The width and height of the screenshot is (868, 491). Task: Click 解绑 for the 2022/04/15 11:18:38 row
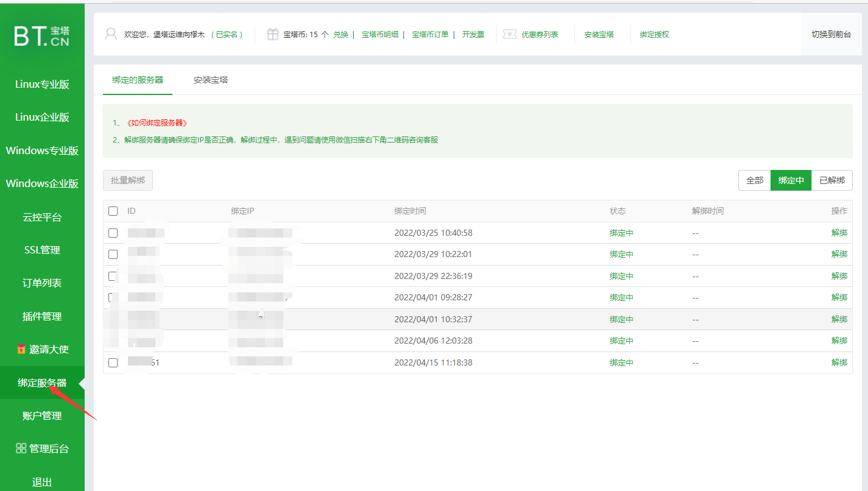point(839,362)
